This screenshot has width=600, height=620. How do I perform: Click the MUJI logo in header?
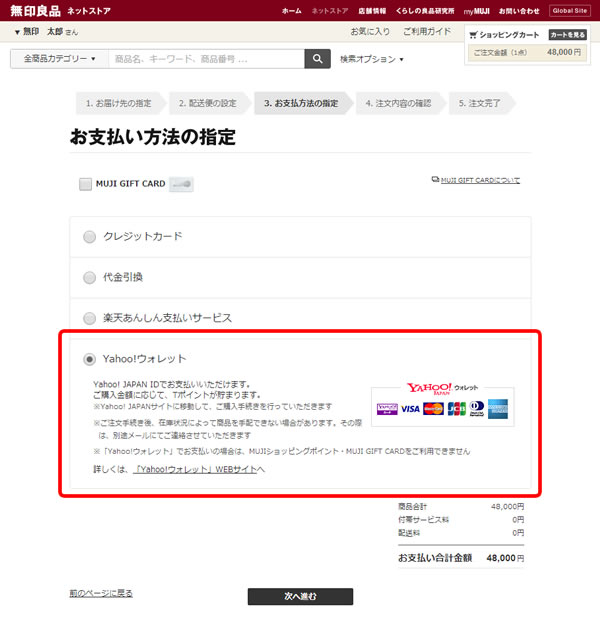tap(36, 10)
